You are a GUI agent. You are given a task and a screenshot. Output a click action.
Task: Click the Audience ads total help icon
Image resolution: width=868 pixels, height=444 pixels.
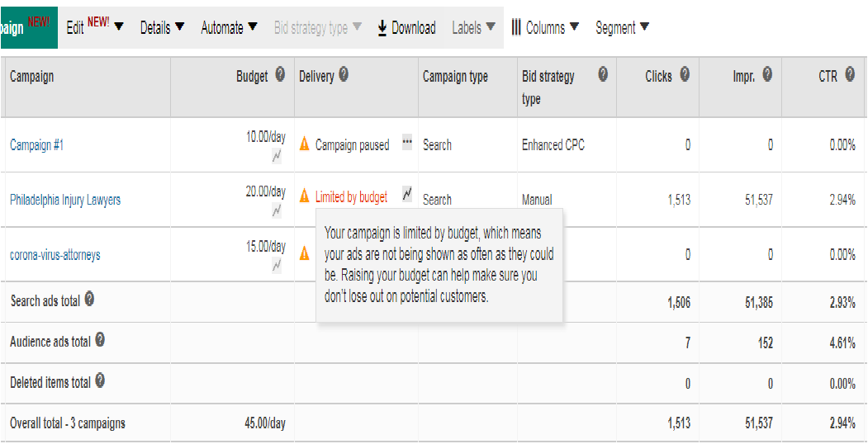coord(100,340)
